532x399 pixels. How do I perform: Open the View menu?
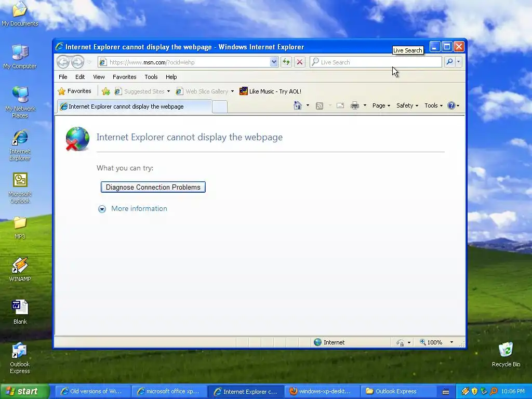[99, 77]
